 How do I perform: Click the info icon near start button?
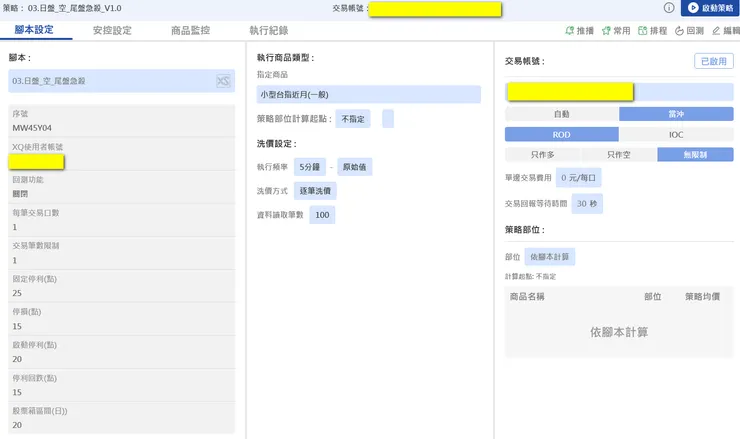tap(669, 8)
